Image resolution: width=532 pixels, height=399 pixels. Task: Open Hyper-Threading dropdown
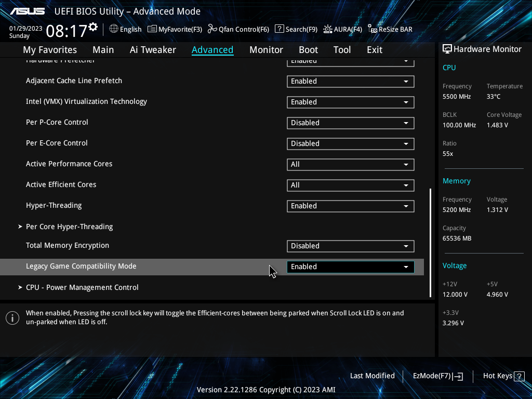pyautogui.click(x=351, y=206)
